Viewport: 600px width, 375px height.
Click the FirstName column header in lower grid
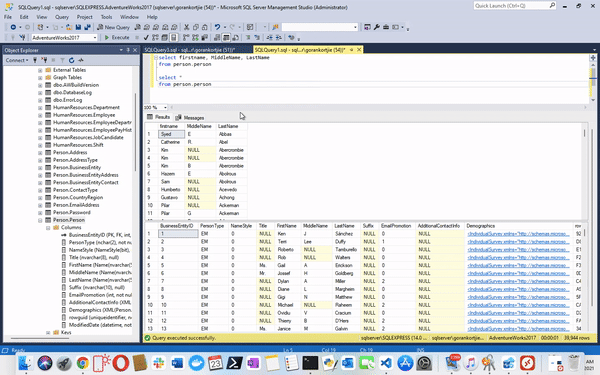[287, 226]
